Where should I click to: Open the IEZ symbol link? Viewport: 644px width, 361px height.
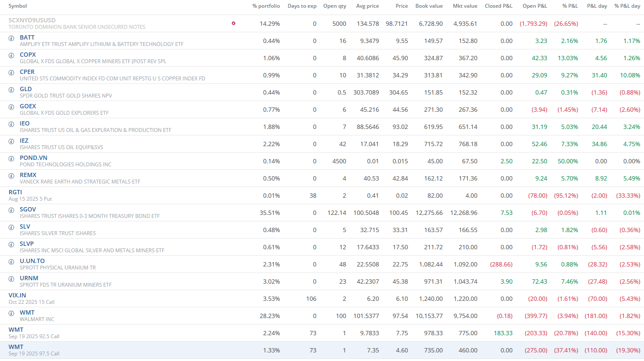(24, 141)
